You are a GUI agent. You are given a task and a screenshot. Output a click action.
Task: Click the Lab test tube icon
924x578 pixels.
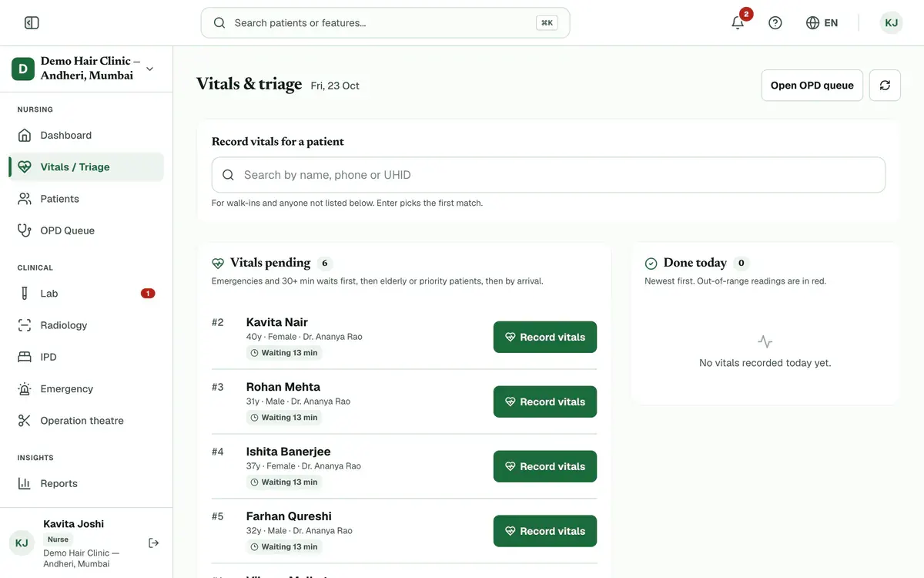[x=25, y=294]
